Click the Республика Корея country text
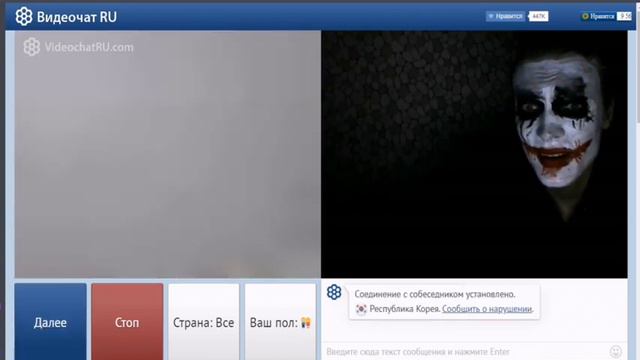Screen dimensions: 640x360 pyautogui.click(x=404, y=309)
